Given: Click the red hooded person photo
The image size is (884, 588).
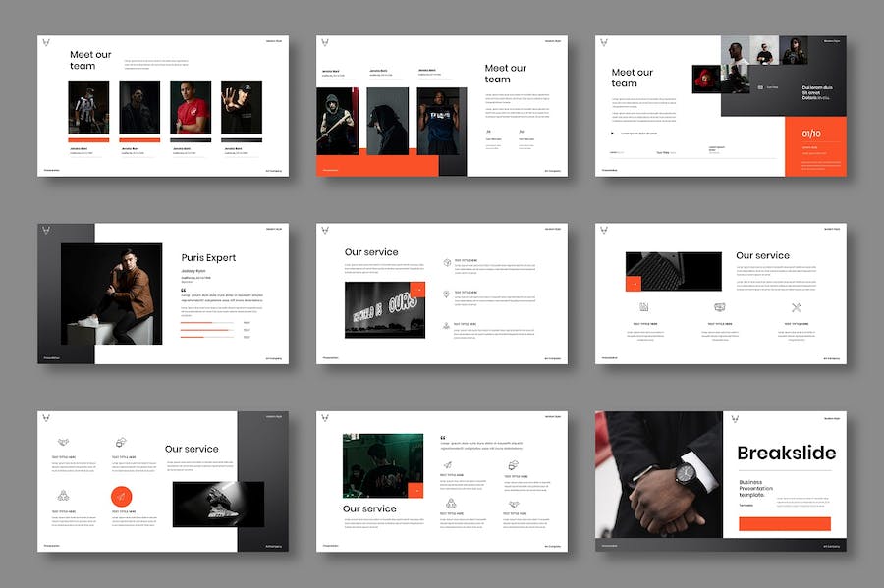Looking at the screenshot, I should point(705,79).
